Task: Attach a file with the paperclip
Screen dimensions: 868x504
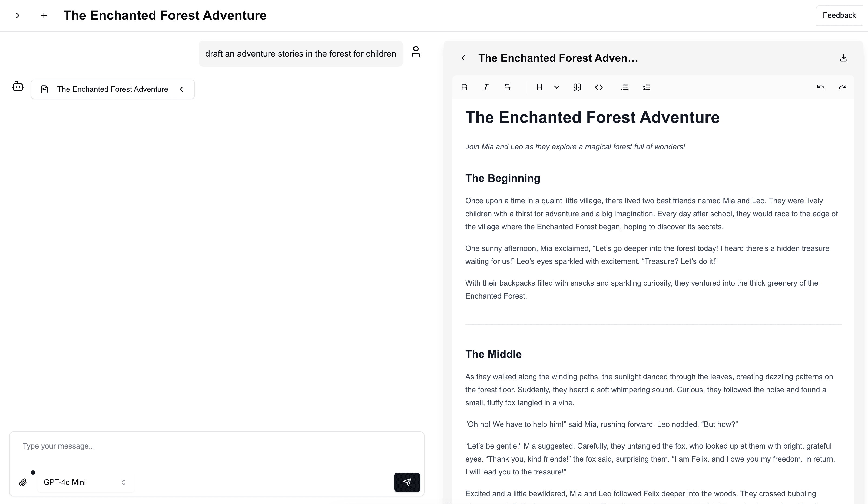Action: pos(23,482)
